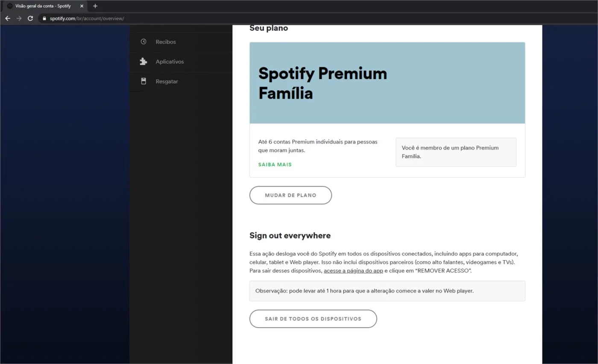The height and width of the screenshot is (364, 598).
Task: Click the 'Você é membro de um plano' notice
Action: [x=456, y=152]
